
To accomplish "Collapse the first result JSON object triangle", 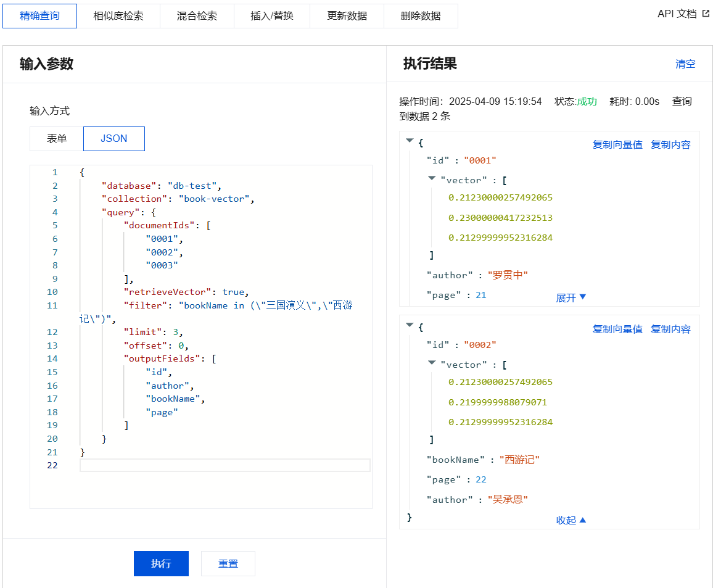I will [409, 141].
